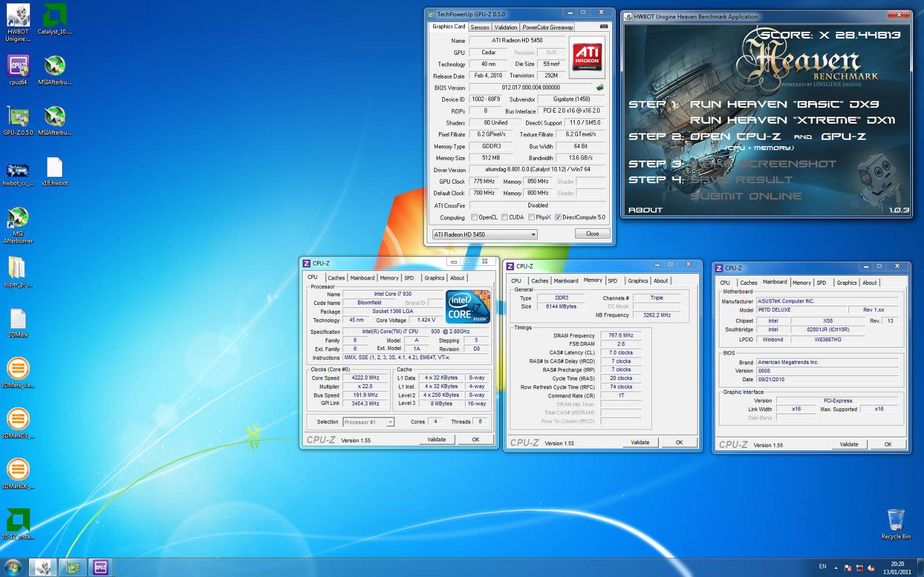Viewport: 924px width, 577px height.
Task: Click the ATI Radeon logo in GPU-Z
Action: [x=587, y=56]
